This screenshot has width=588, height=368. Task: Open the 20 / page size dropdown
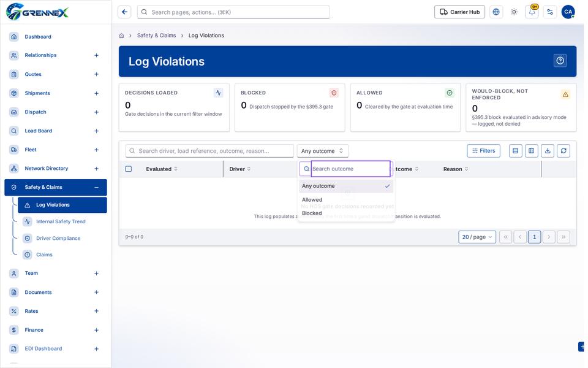click(x=477, y=237)
